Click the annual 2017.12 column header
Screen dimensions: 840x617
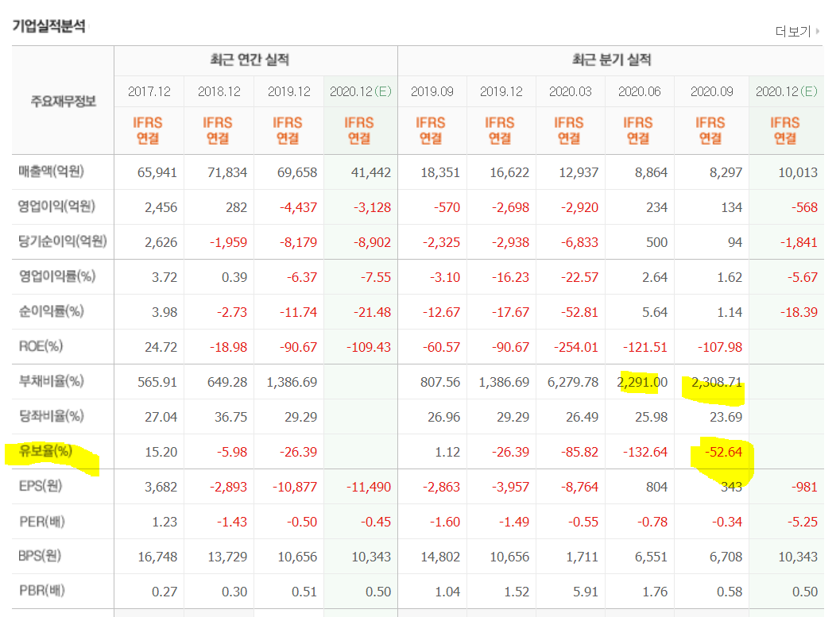pyautogui.click(x=149, y=91)
